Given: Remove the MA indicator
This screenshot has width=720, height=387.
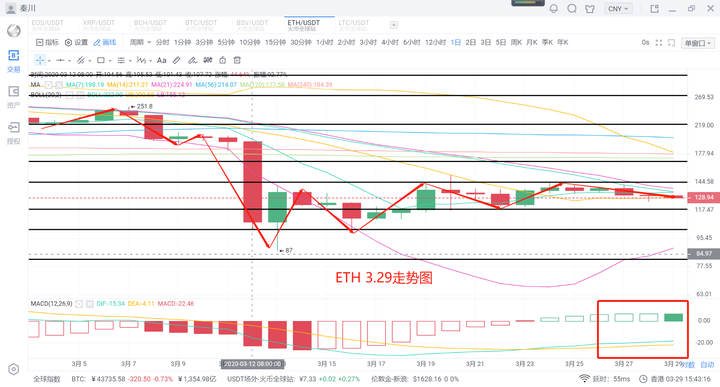Looking at the screenshot, I should click(59, 84).
